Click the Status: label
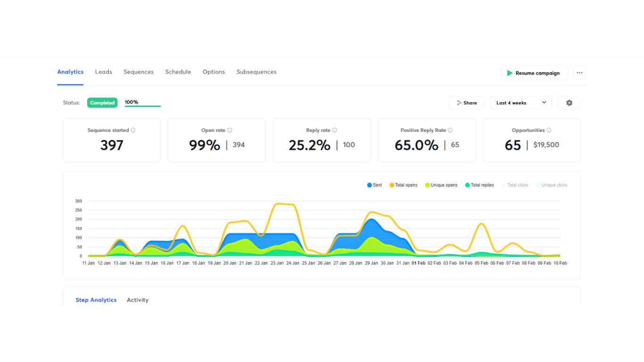 71,103
